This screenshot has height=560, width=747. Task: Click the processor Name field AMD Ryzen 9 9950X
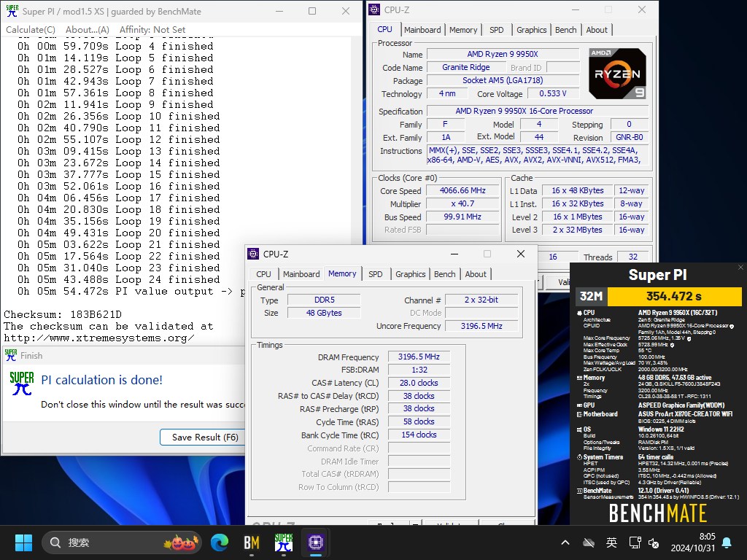click(x=503, y=54)
